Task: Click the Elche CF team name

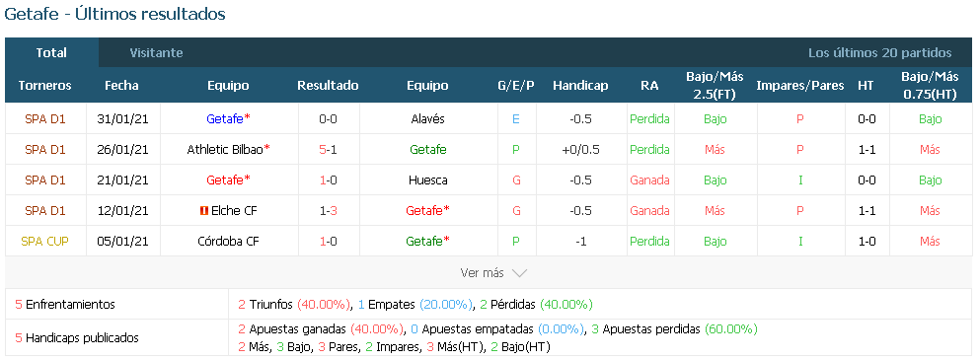Action: [234, 211]
